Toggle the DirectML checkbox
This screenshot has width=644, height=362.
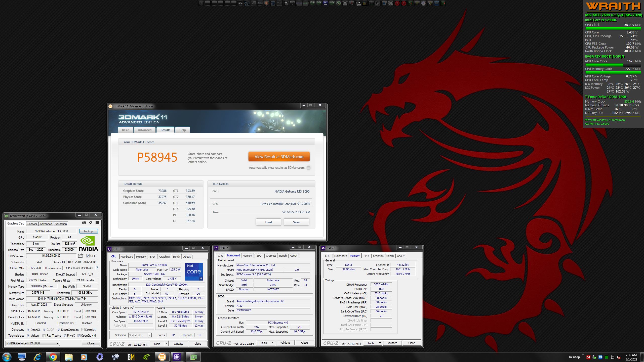point(83,330)
